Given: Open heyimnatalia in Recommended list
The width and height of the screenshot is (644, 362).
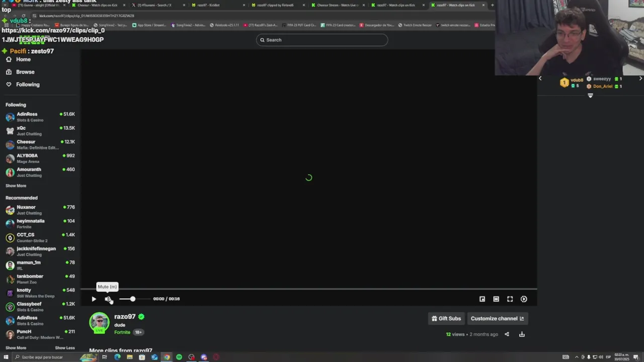Looking at the screenshot, I should [x=40, y=224].
